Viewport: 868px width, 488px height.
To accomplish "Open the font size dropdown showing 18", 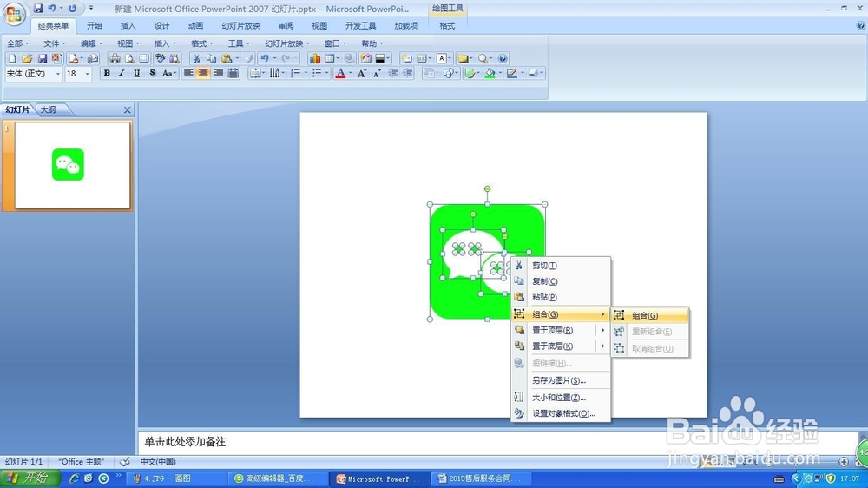I will (87, 74).
